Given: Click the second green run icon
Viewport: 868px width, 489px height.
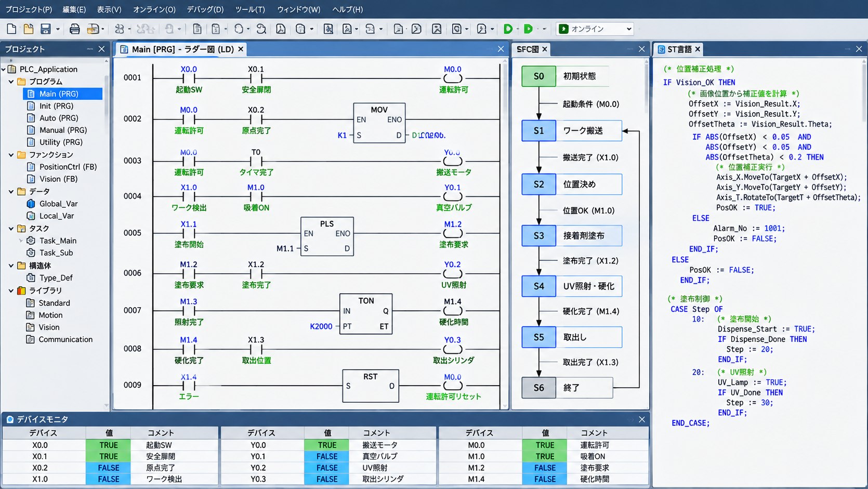Looking at the screenshot, I should [x=528, y=29].
